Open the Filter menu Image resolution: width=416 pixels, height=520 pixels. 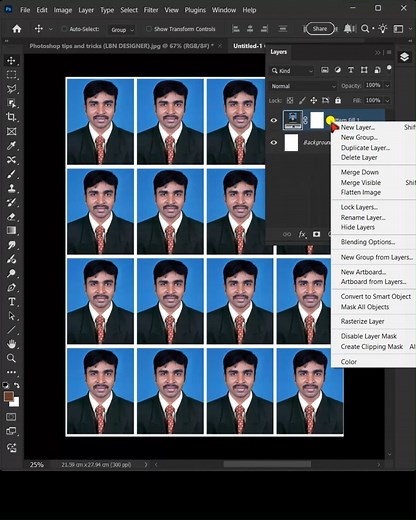click(x=151, y=10)
